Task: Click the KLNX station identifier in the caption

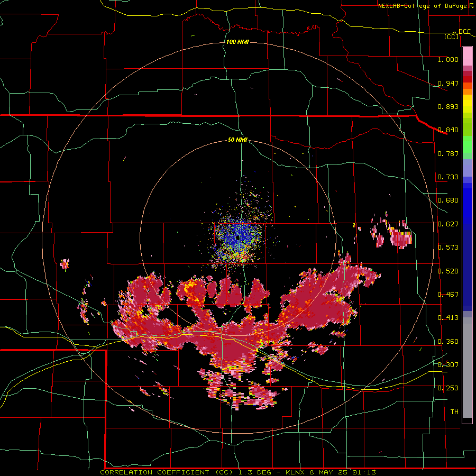Action: (x=296, y=472)
